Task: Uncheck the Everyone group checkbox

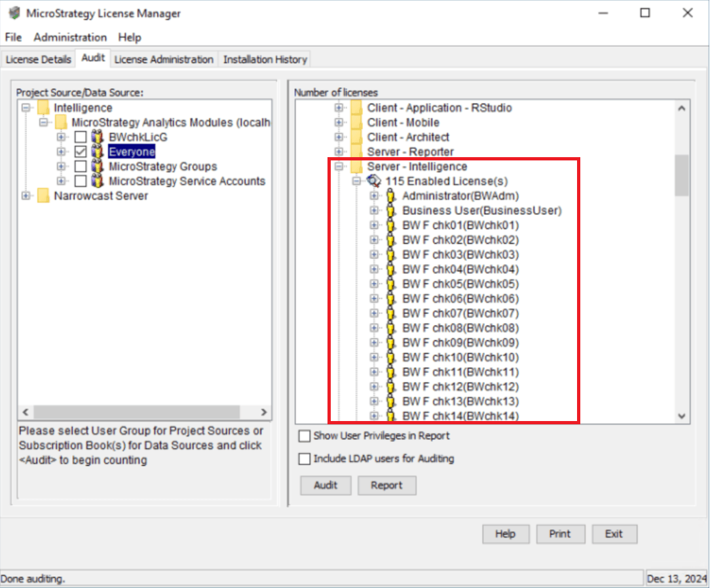Action: (x=80, y=152)
